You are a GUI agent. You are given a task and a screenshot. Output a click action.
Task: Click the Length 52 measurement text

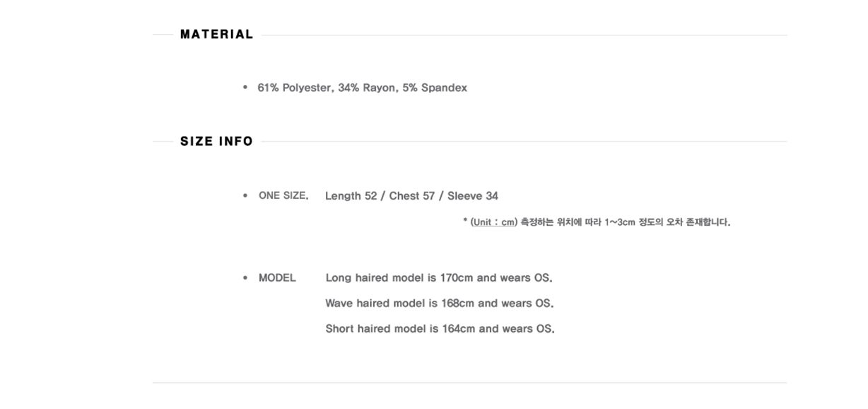click(351, 196)
